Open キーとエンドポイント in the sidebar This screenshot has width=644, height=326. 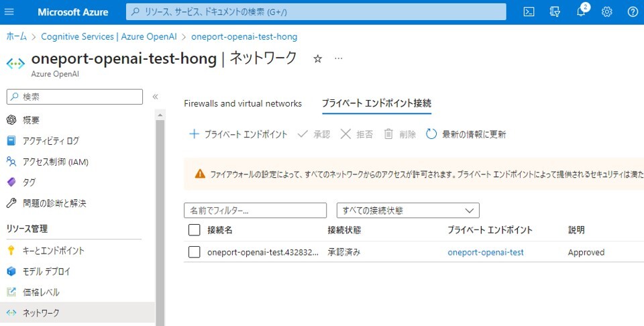(54, 251)
